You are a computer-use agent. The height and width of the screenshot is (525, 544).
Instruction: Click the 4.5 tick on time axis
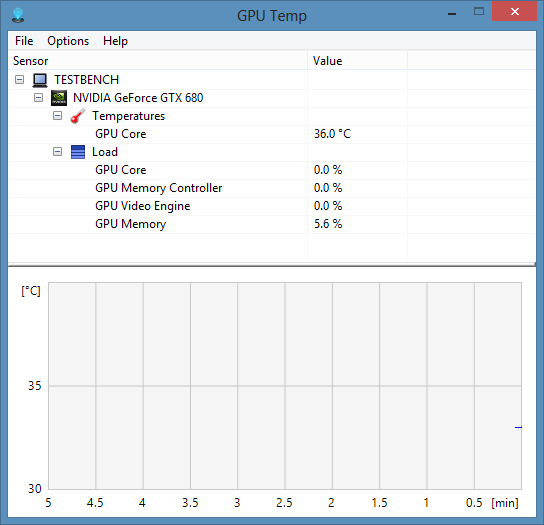pos(95,502)
